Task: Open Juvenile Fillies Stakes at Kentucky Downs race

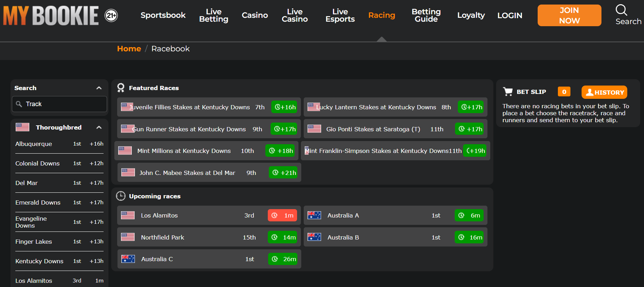Action: pyautogui.click(x=209, y=107)
